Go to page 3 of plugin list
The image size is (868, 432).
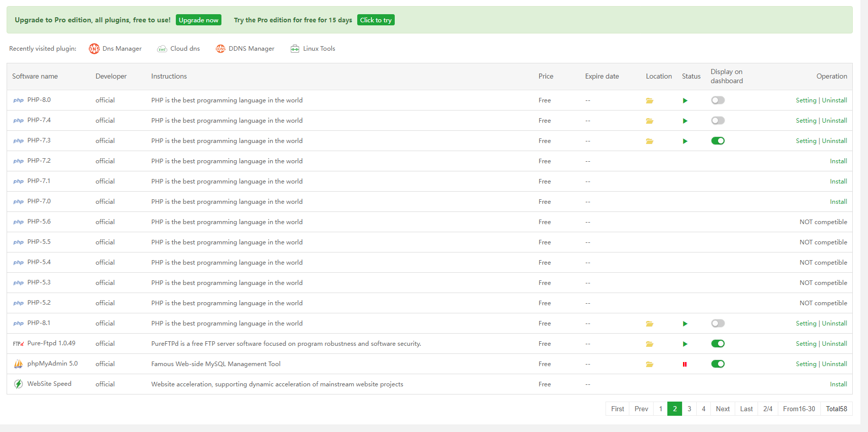pyautogui.click(x=689, y=409)
